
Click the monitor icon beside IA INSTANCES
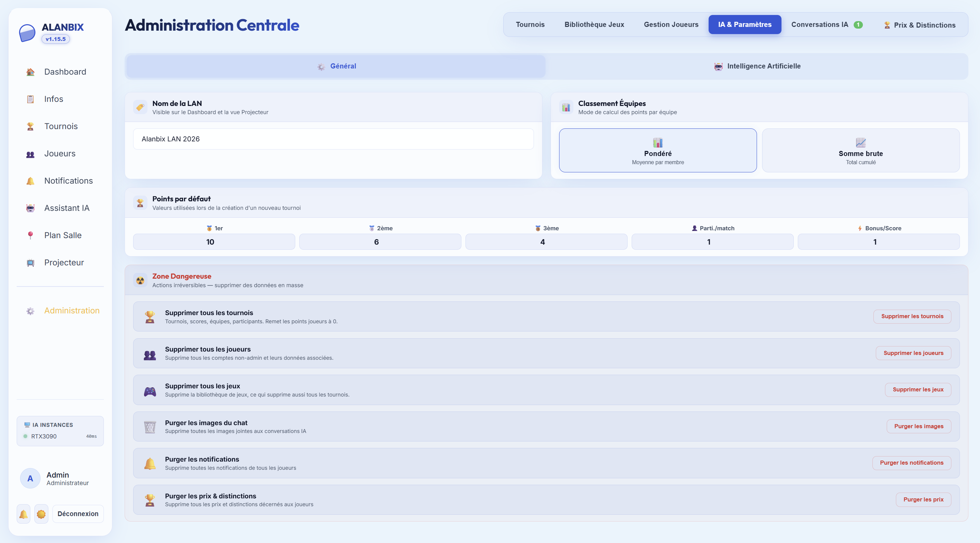27,425
